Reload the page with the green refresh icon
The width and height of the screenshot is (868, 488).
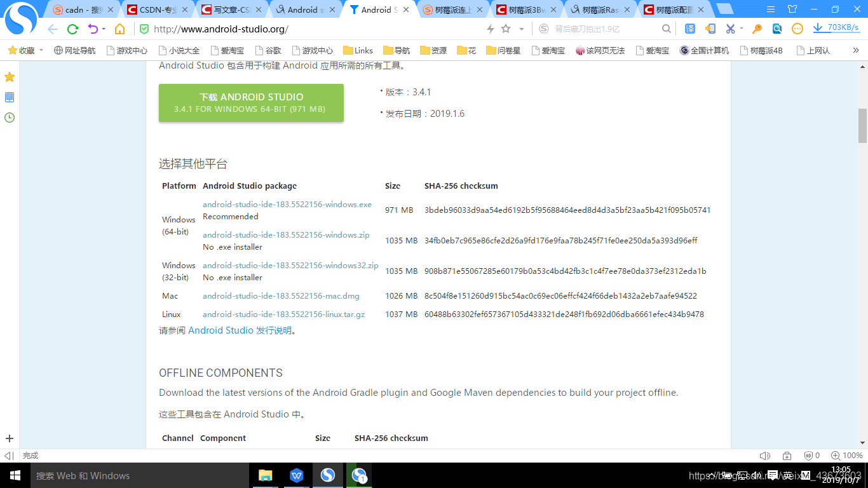(x=72, y=29)
